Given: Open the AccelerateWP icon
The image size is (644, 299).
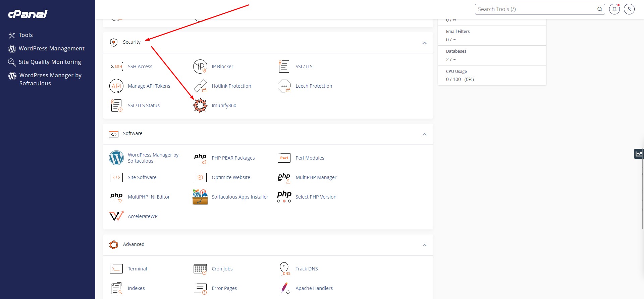Looking at the screenshot, I should point(116,216).
